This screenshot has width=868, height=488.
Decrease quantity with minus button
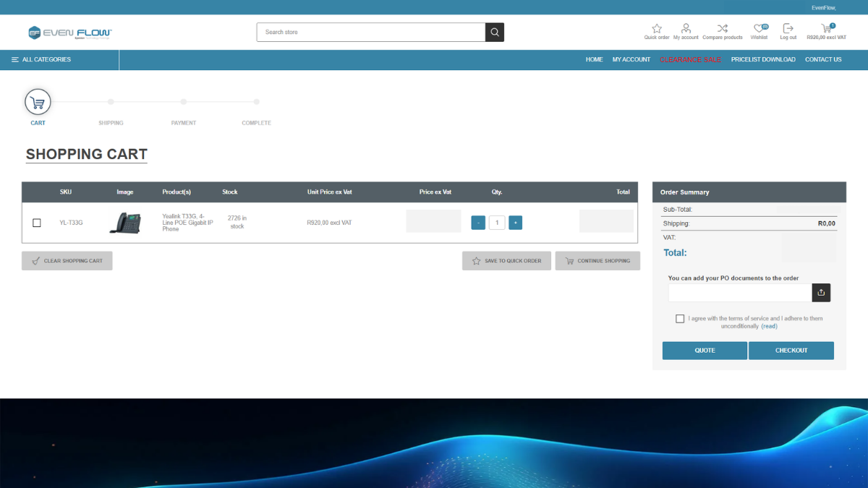478,223
